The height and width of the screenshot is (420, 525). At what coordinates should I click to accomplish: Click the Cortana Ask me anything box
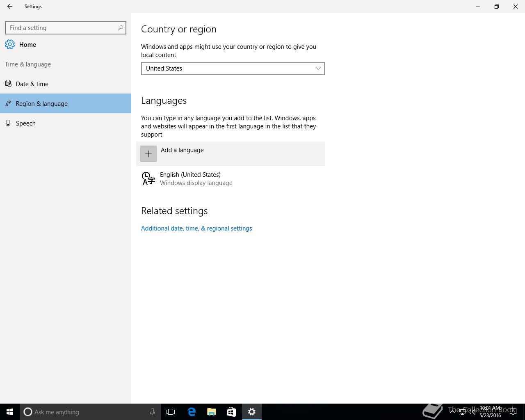90,412
